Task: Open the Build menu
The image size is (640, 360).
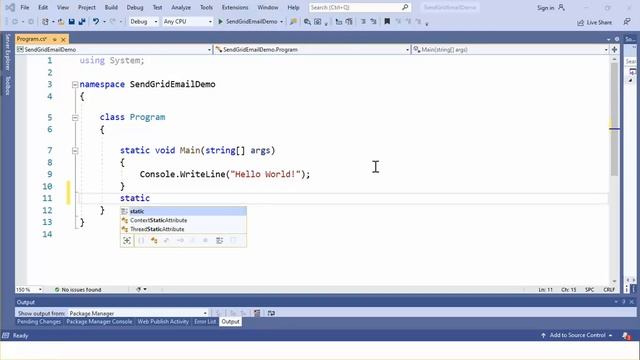Action: point(111,7)
